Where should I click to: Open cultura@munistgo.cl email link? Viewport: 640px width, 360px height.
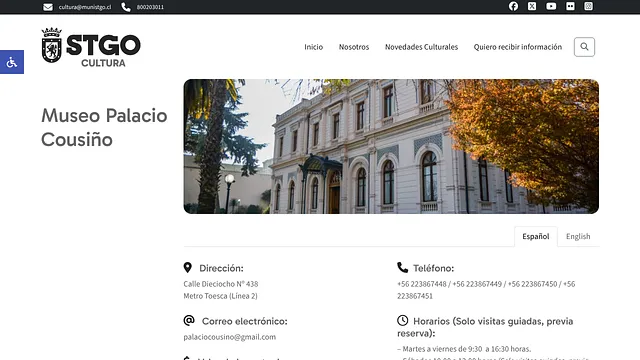point(85,7)
